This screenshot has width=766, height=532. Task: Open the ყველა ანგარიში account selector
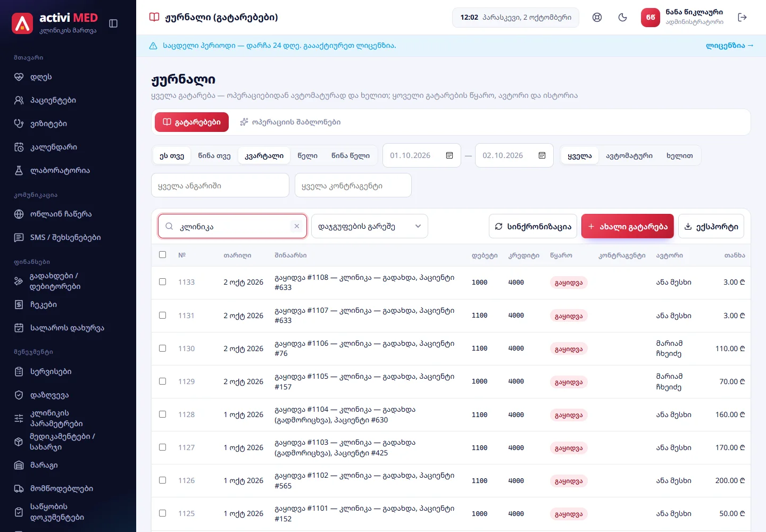tap(220, 186)
